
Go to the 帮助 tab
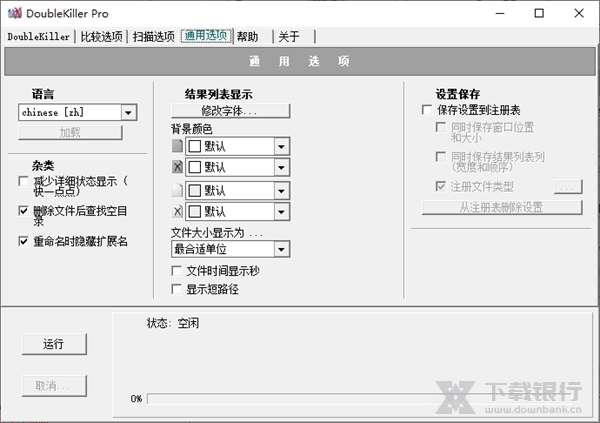pyautogui.click(x=248, y=37)
